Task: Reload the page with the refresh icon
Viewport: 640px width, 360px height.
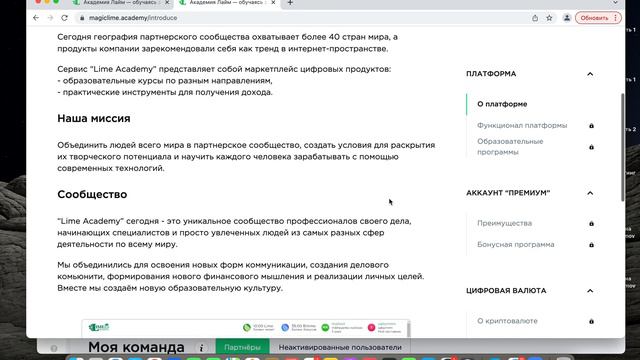Action: coord(64,18)
